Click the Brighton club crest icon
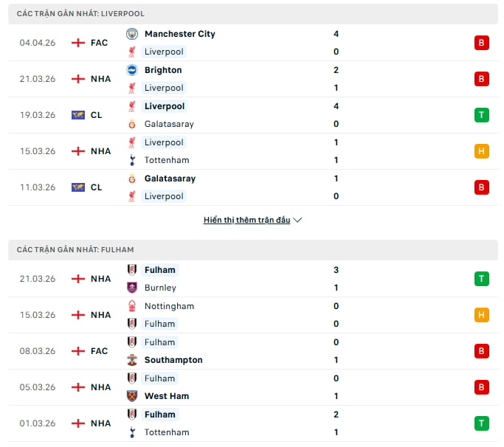This screenshot has height=447, width=504. (x=132, y=70)
